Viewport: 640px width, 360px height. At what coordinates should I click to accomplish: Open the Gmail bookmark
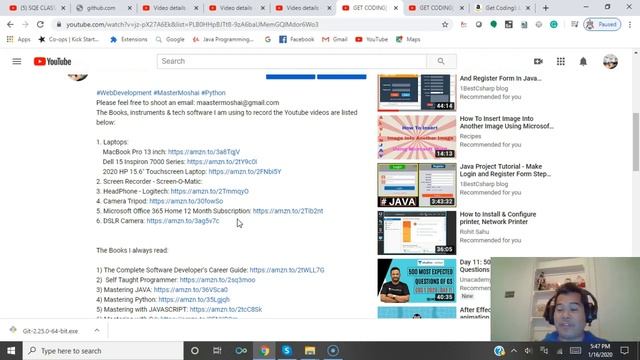click(335, 39)
